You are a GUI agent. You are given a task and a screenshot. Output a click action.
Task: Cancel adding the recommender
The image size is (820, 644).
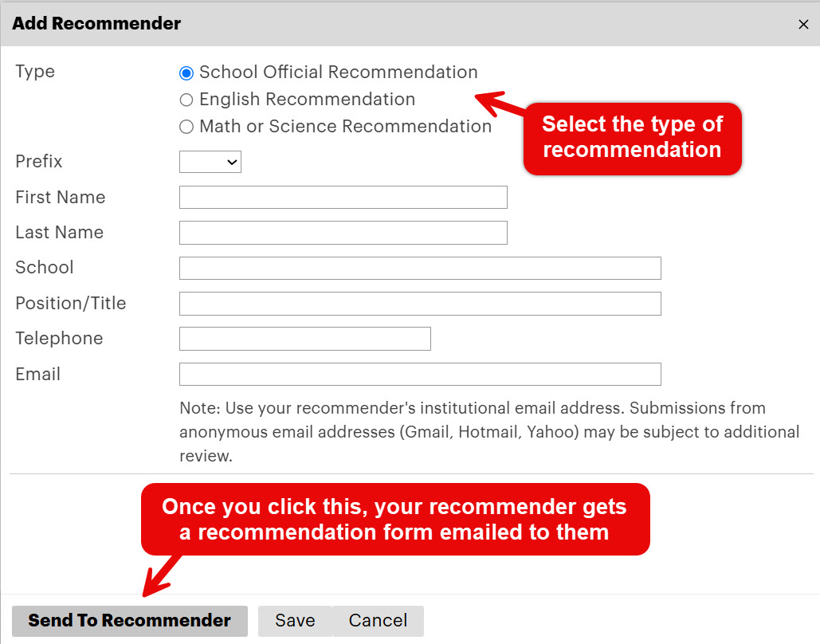click(x=378, y=621)
